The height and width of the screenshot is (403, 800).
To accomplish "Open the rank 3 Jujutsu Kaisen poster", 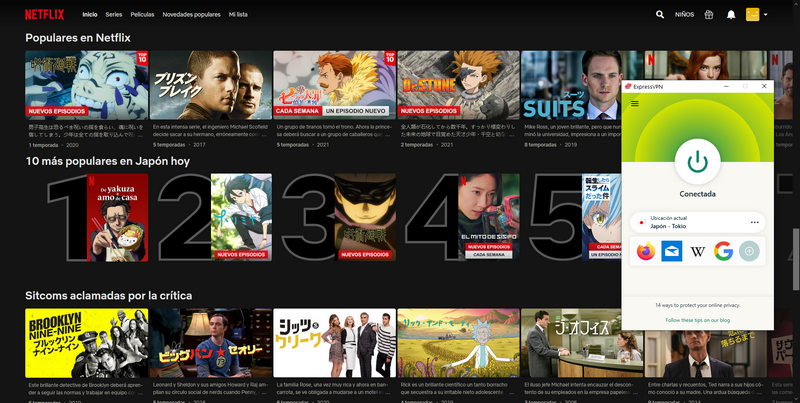I will [x=365, y=217].
